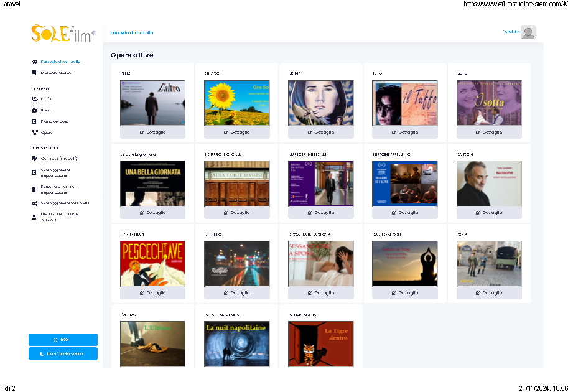The image size is (568, 392).
Task: Click the Laravel page title text
Action: pyautogui.click(x=10, y=4)
